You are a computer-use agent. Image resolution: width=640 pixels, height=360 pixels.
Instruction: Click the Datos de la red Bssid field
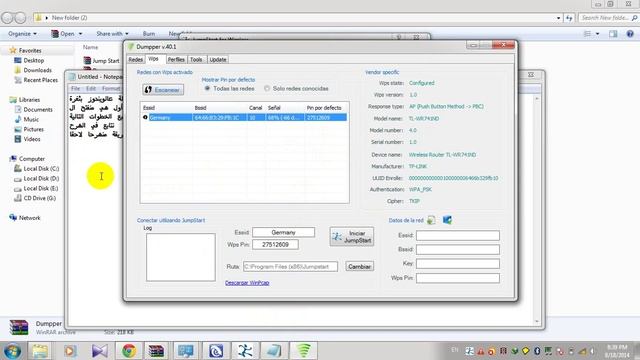(458, 249)
